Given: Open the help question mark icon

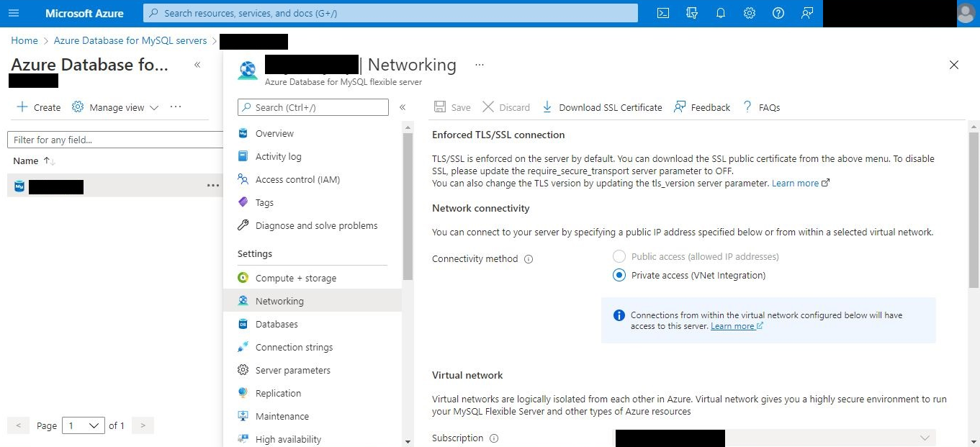Looking at the screenshot, I should point(778,13).
